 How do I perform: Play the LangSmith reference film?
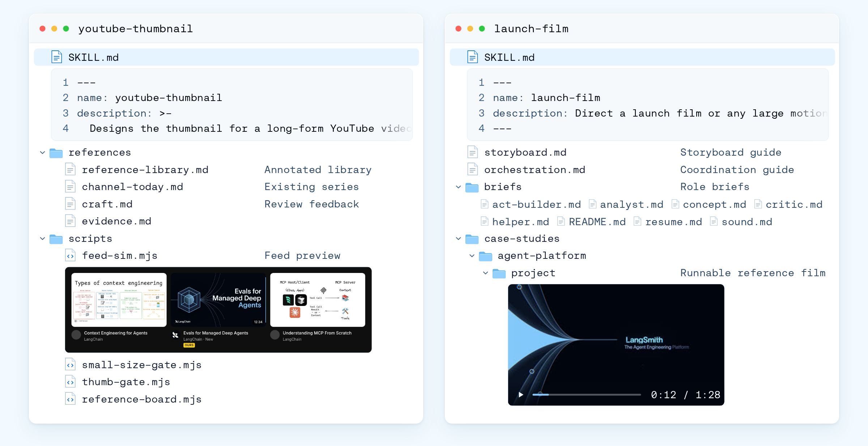pos(521,395)
